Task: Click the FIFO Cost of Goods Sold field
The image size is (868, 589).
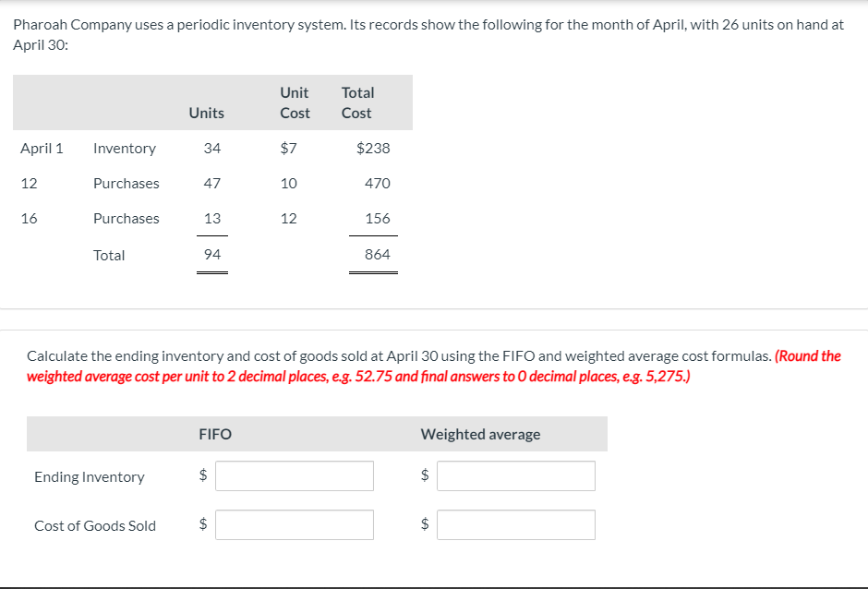Action: [295, 525]
